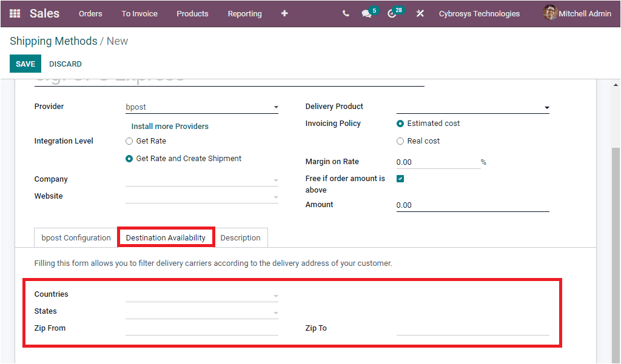This screenshot has height=364, width=621.
Task: Click the developer tools wrench icon
Action: 420,13
